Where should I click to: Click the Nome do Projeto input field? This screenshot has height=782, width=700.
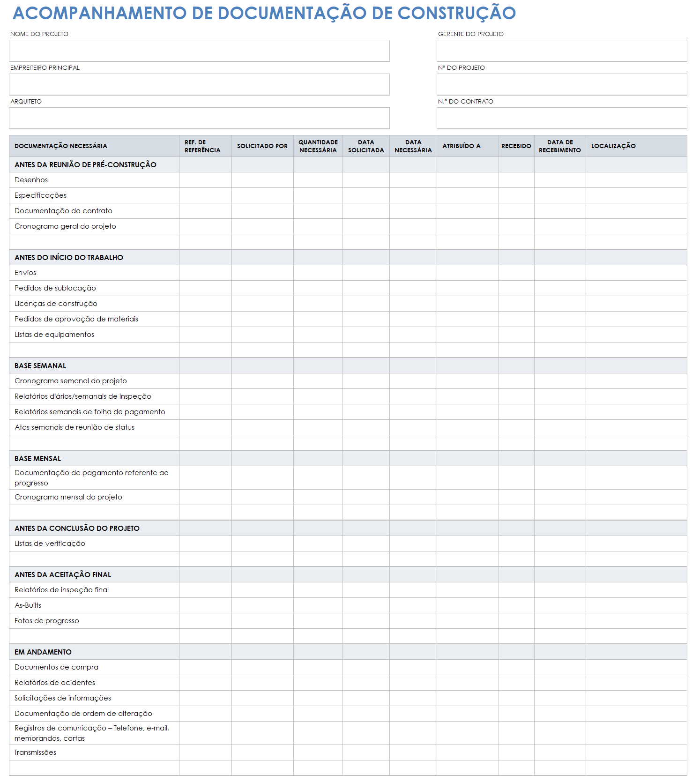[199, 51]
